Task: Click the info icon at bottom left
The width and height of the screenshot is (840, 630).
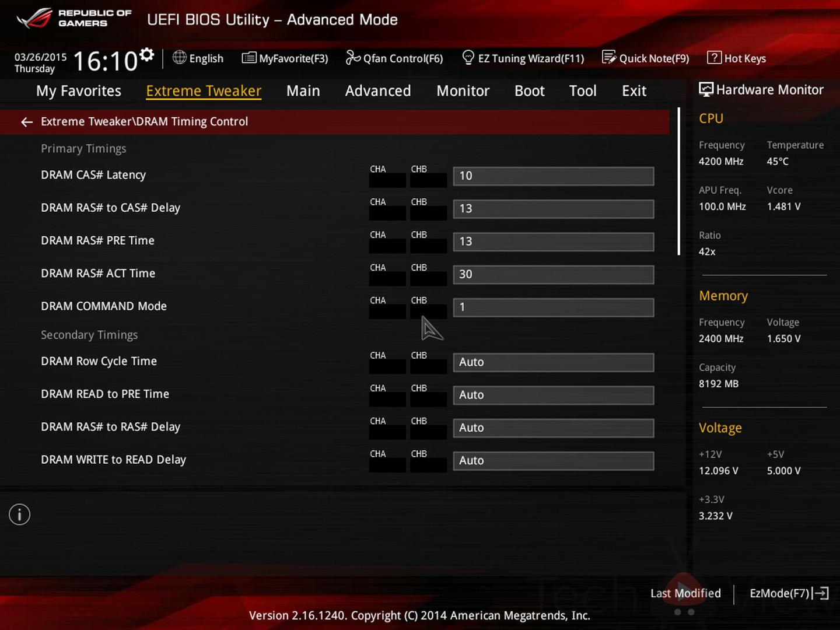Action: [19, 514]
